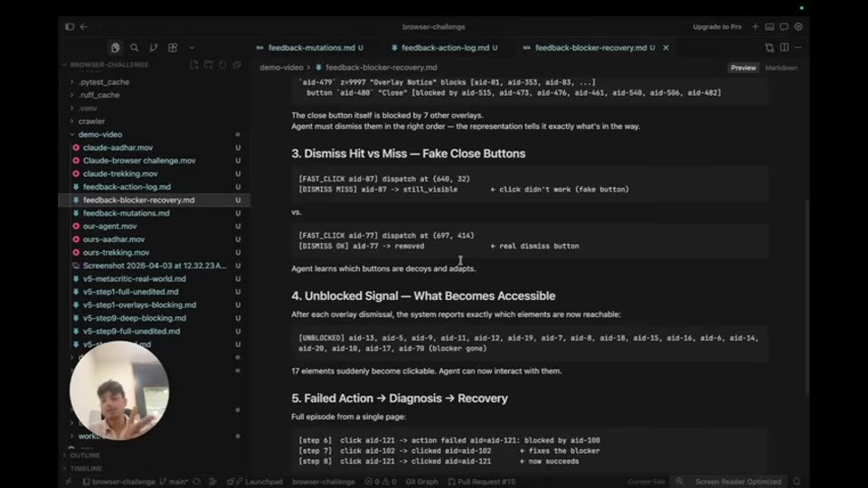Go back with the left arrow
868x488 pixels.
click(x=84, y=26)
